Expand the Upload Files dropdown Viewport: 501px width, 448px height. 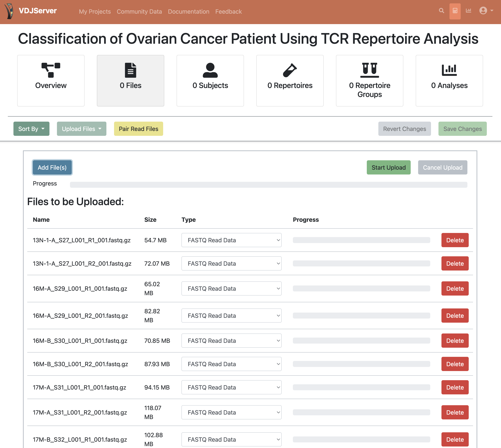(x=82, y=129)
